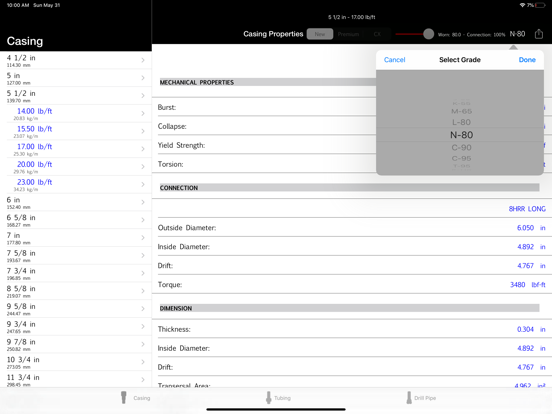
Task: Open the Tubing tab icon
Action: (269, 397)
